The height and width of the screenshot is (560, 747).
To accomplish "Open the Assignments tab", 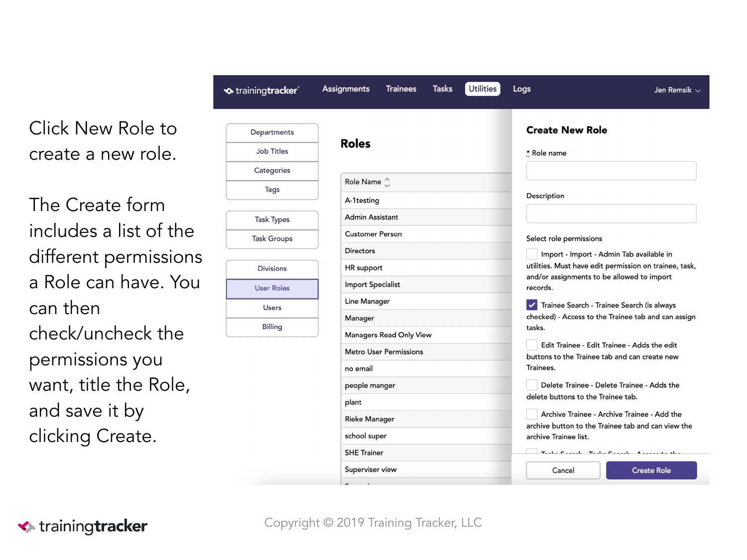I will click(x=346, y=89).
